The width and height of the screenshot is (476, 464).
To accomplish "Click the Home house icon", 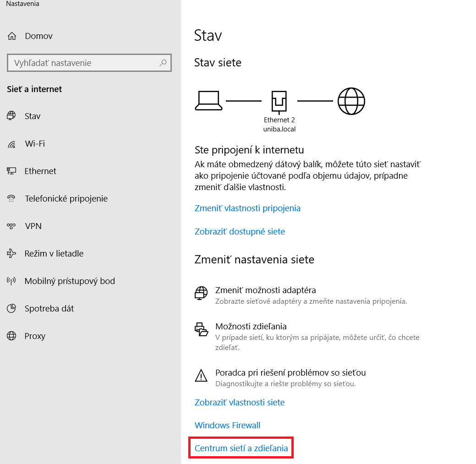I will [x=12, y=36].
